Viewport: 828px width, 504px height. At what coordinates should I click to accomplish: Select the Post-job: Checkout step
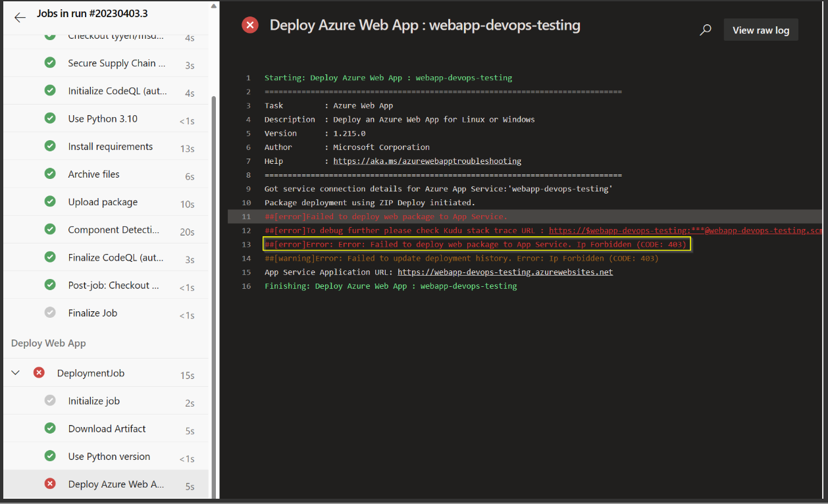pos(106,284)
